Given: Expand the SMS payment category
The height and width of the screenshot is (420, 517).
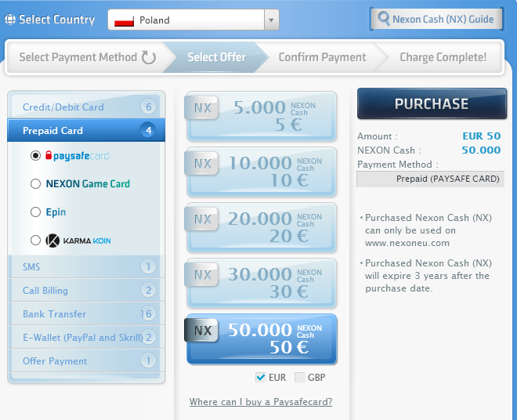Looking at the screenshot, I should [86, 266].
